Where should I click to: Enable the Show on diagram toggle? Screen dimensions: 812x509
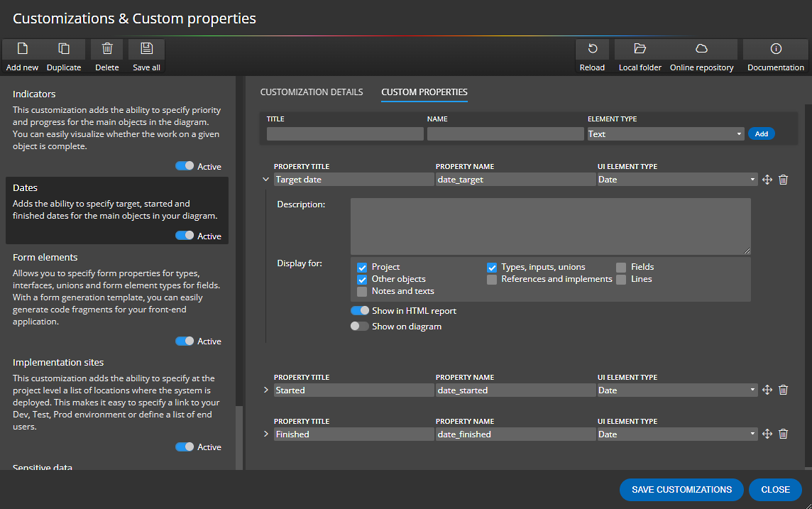pos(359,325)
